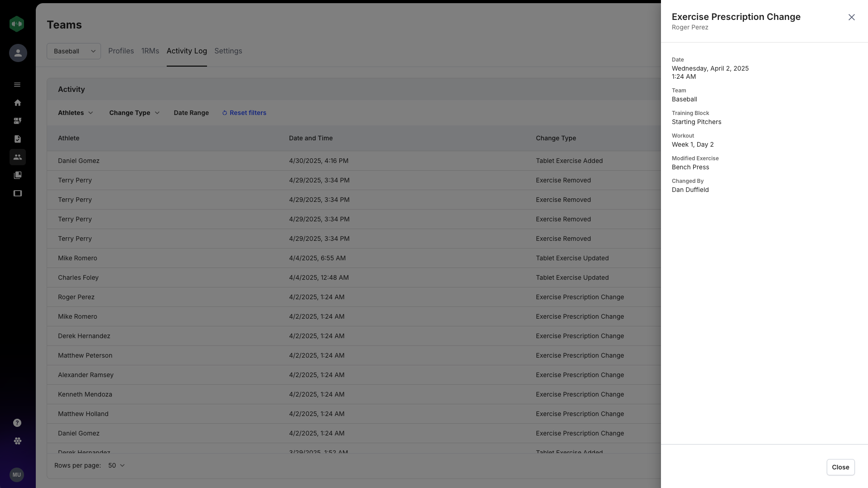Click Starting Pitchers under Training Block
This screenshot has width=868, height=488.
[x=696, y=122]
